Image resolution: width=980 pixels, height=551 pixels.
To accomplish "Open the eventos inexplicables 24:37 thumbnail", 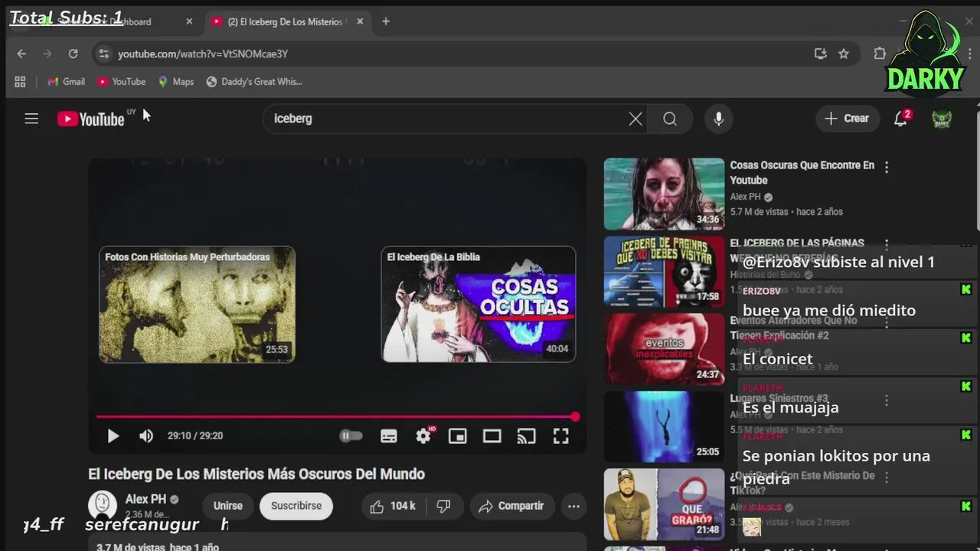I will pyautogui.click(x=664, y=349).
